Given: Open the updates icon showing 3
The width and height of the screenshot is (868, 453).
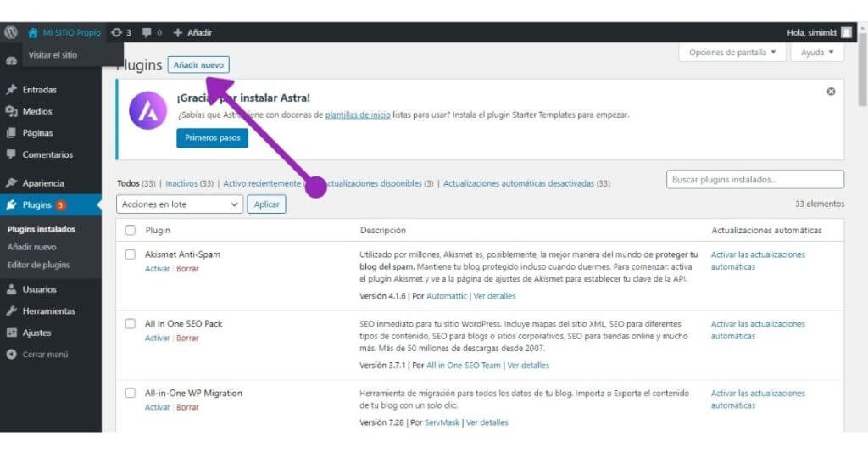Looking at the screenshot, I should click(x=116, y=33).
